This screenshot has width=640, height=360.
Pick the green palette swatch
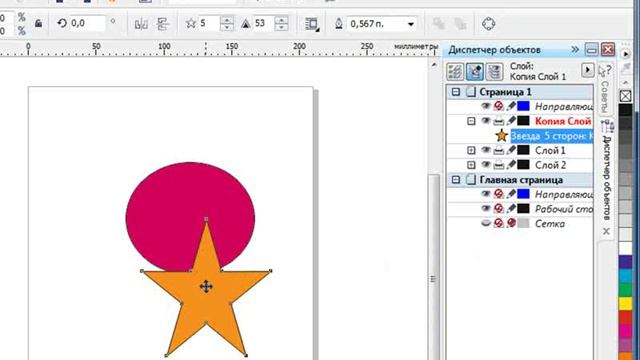(625, 289)
